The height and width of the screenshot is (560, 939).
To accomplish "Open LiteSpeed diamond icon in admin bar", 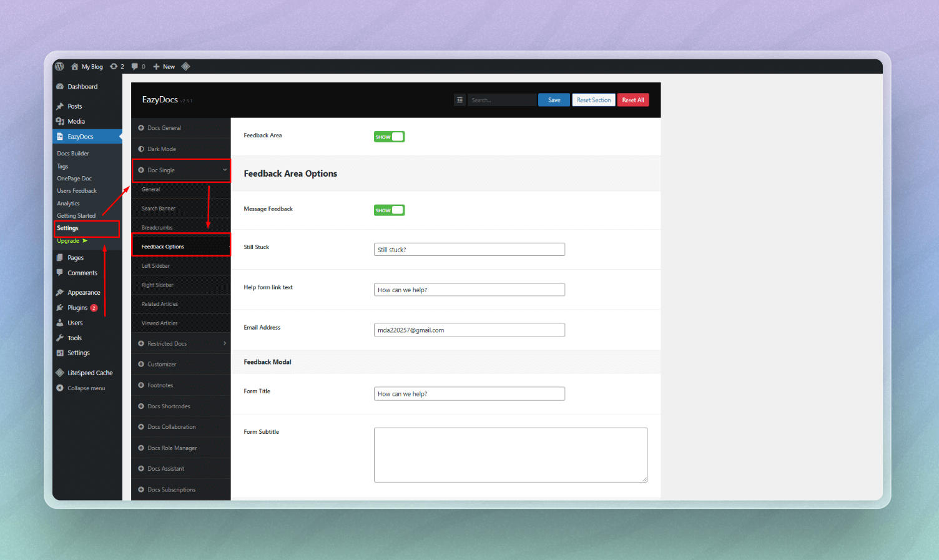I will pyautogui.click(x=185, y=66).
